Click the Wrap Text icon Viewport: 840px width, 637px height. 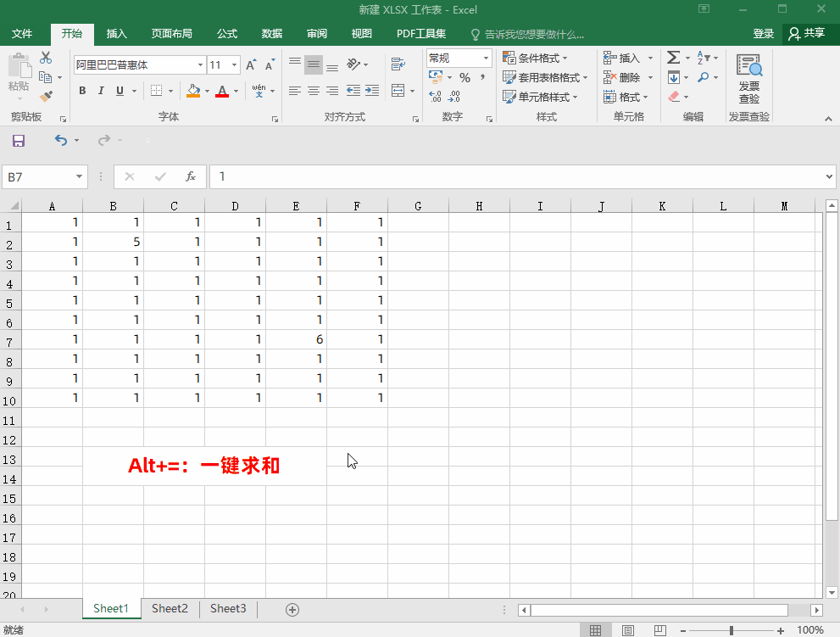coord(398,64)
